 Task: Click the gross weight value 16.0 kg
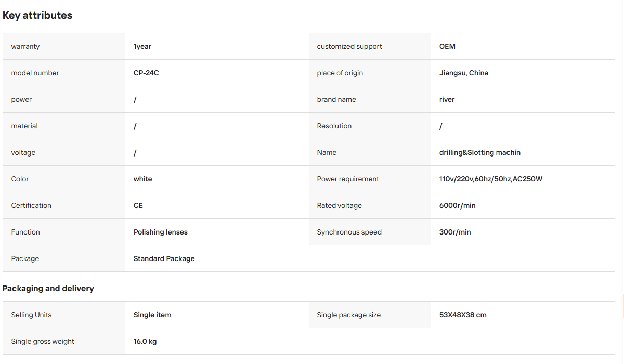tap(145, 342)
